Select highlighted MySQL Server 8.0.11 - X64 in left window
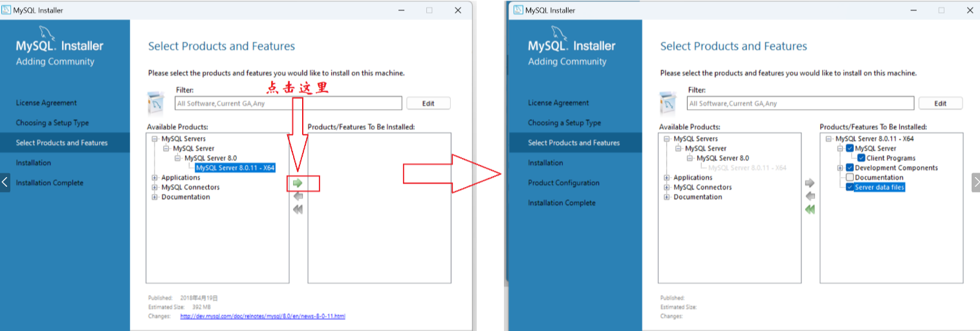The height and width of the screenshot is (331, 980). [x=235, y=168]
